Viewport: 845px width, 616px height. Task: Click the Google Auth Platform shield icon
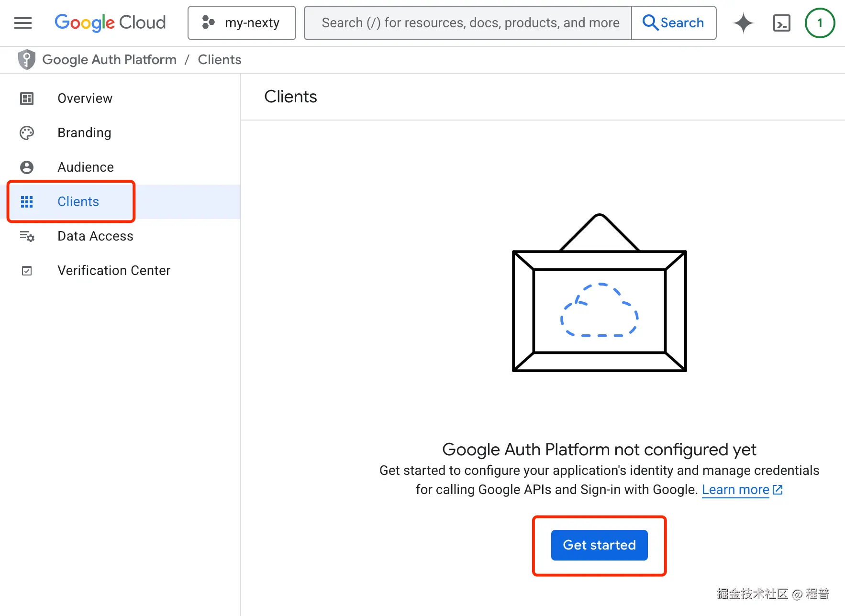(x=27, y=59)
